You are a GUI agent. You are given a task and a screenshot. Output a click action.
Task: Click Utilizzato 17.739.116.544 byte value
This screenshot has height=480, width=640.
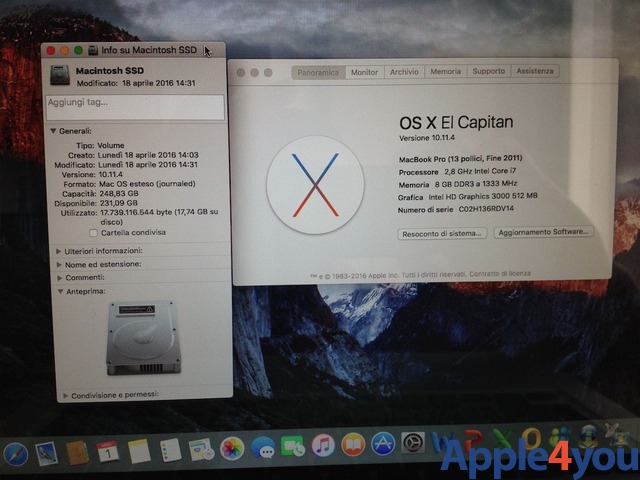tap(159, 217)
